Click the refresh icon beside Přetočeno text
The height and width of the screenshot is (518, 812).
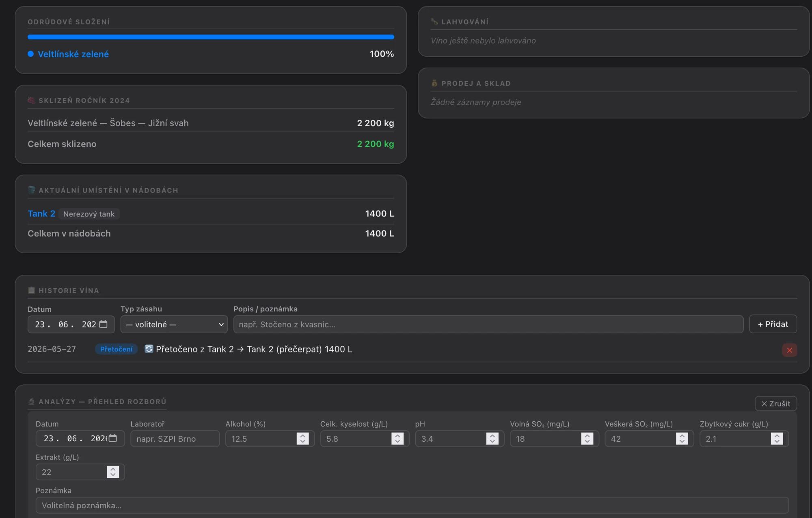point(149,349)
